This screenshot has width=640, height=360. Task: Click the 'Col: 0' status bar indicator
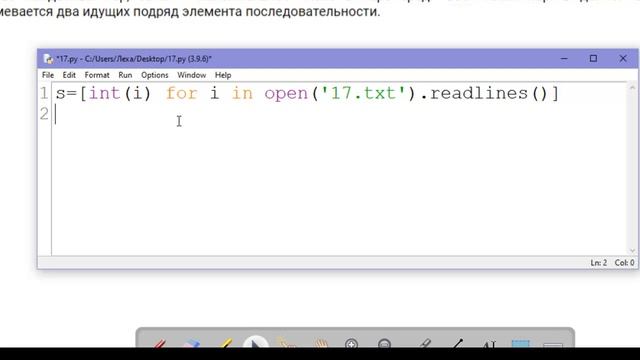tap(624, 263)
